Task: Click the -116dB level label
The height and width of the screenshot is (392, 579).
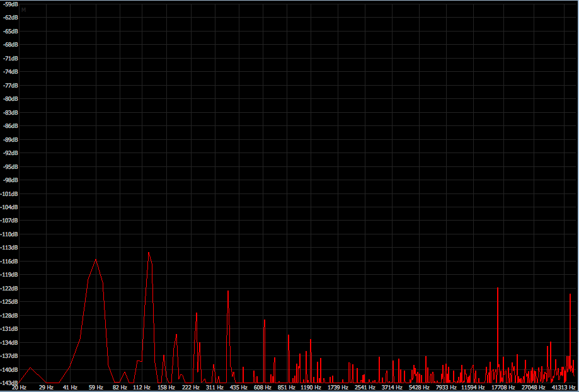Action: pos(9,261)
